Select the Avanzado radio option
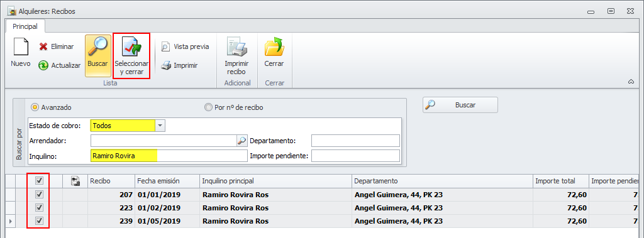The image size is (644, 238). pyautogui.click(x=35, y=107)
